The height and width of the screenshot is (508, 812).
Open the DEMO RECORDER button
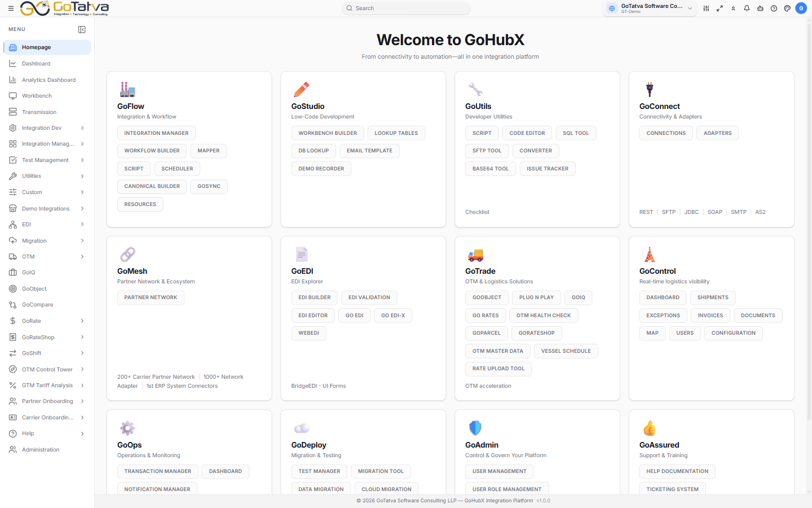[x=321, y=169]
